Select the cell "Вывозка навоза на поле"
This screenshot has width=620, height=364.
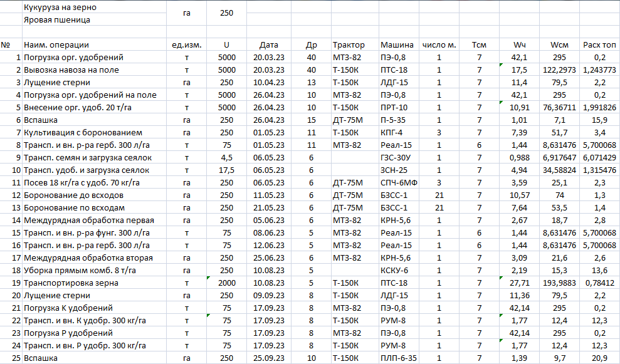click(94, 70)
